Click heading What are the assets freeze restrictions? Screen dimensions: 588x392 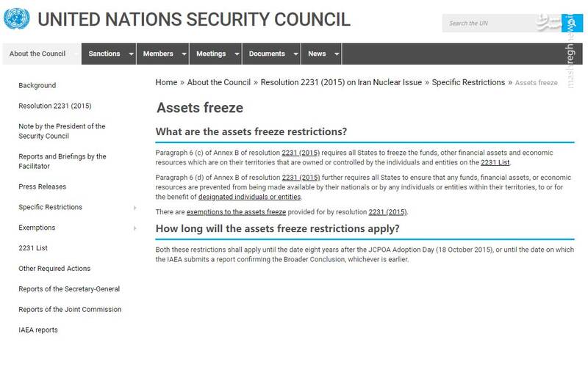251,132
